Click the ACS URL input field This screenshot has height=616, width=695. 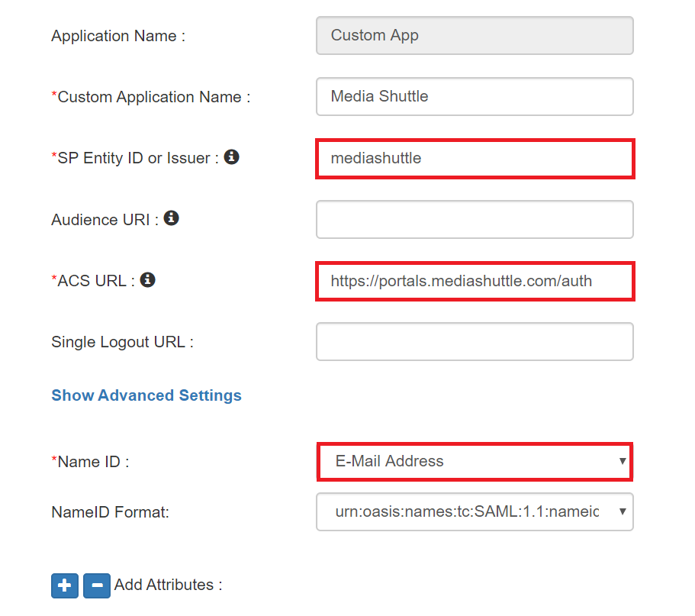click(x=475, y=281)
